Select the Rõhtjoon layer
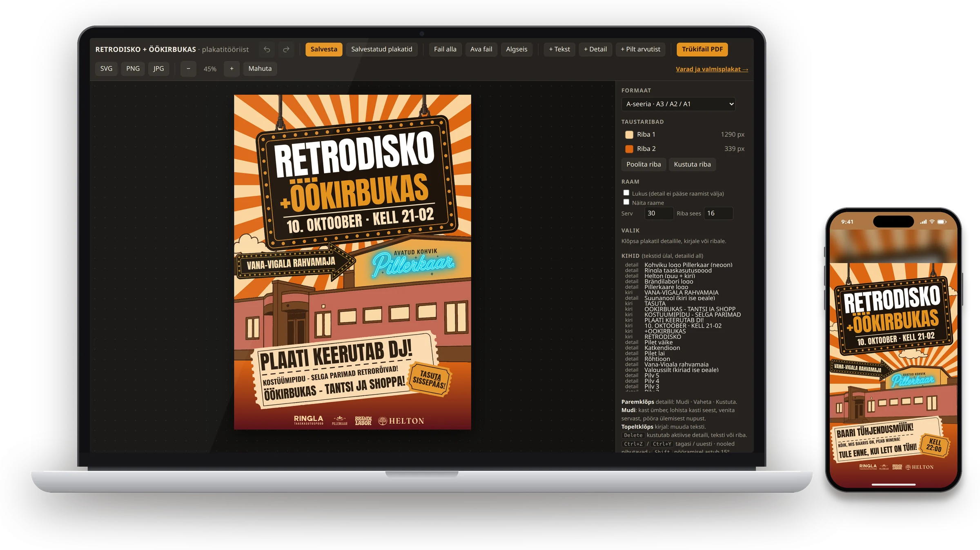Image resolution: width=980 pixels, height=550 pixels. click(x=684, y=359)
